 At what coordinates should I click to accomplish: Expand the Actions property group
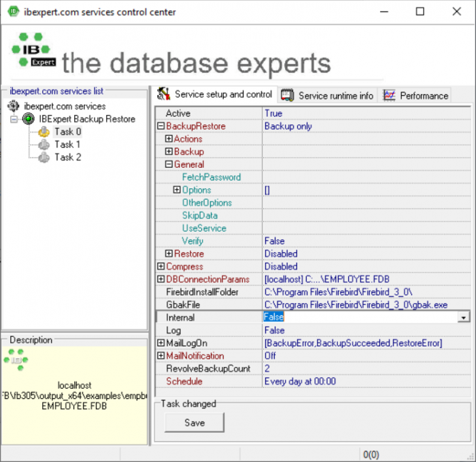pyautogui.click(x=169, y=139)
